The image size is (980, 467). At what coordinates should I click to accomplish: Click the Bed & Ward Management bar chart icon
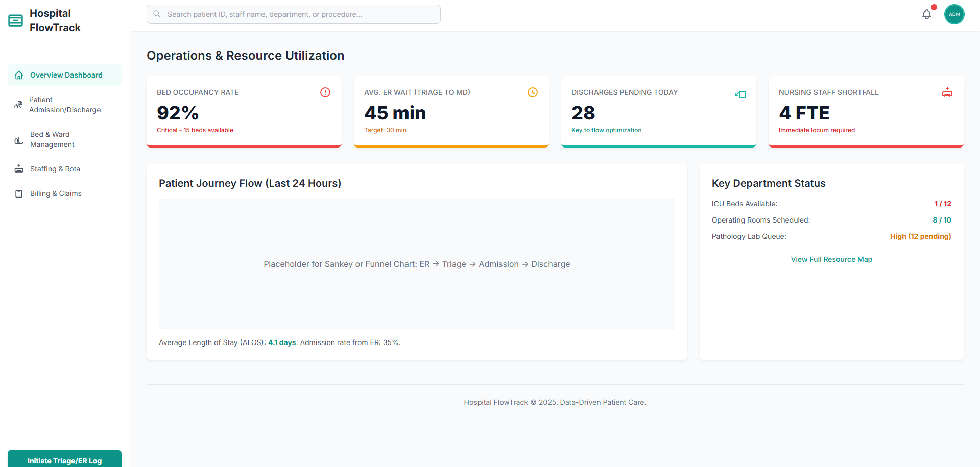[x=18, y=139]
